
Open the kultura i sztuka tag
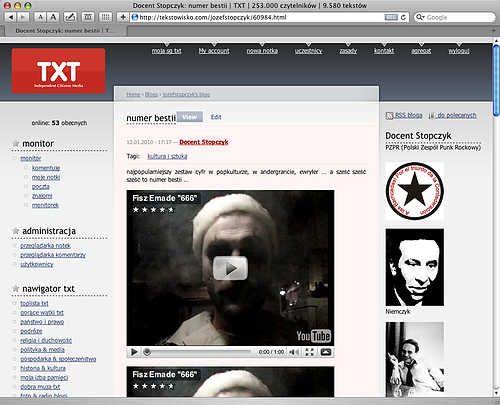tap(167, 156)
